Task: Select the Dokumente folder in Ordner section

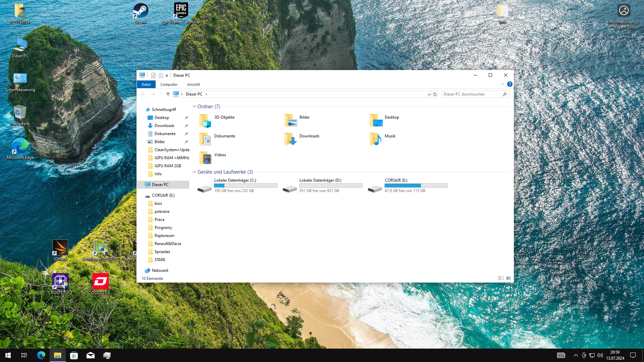Action: 217,139
